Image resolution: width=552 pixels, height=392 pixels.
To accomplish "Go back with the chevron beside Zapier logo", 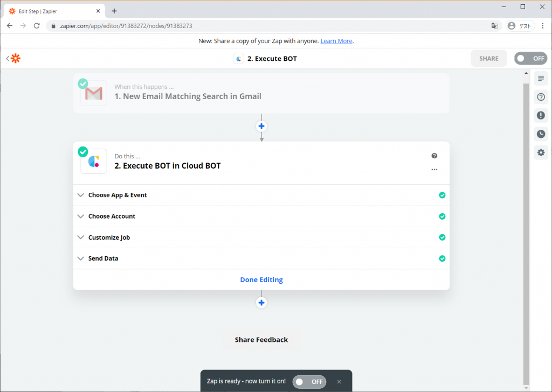I will (8, 58).
